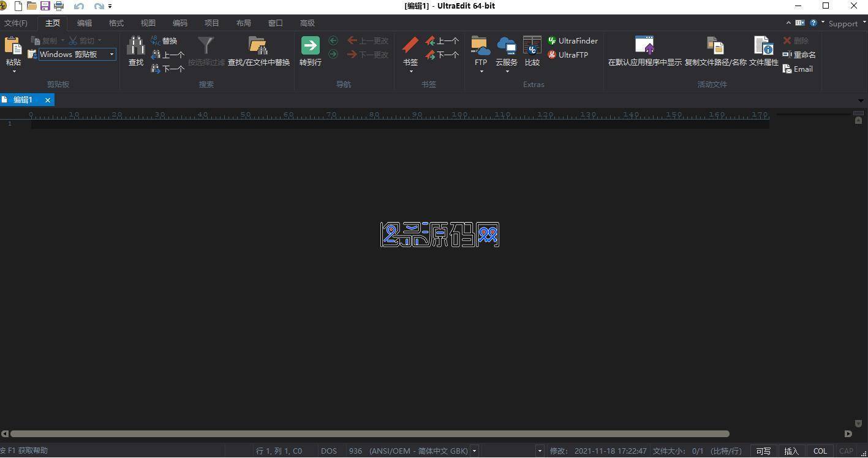
Task: Click the New file icon in quick access toolbar
Action: click(x=18, y=6)
